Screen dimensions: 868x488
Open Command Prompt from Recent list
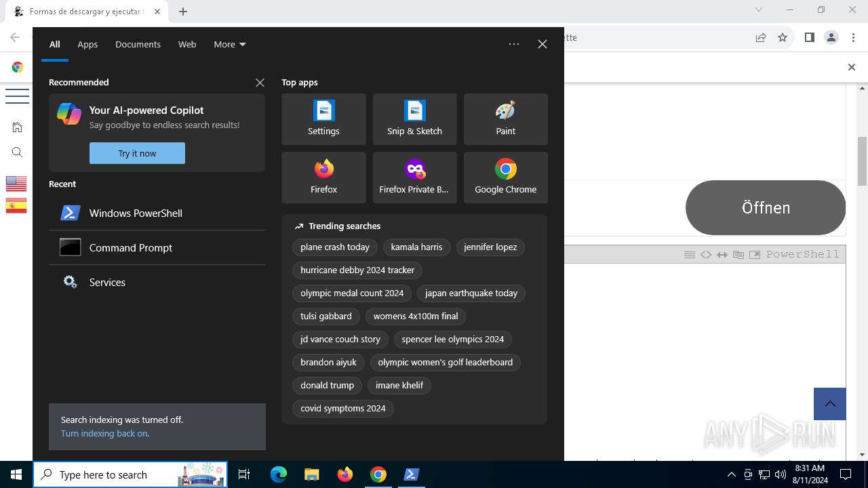click(157, 247)
